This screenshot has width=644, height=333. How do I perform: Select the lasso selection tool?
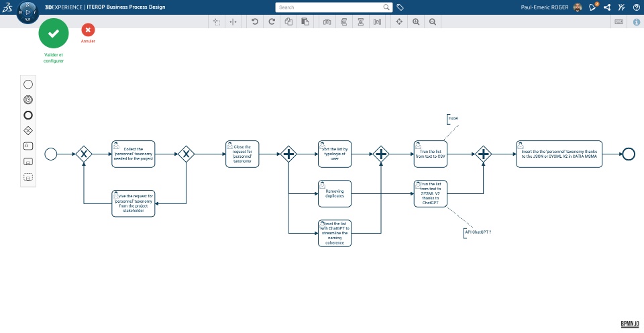(217, 22)
